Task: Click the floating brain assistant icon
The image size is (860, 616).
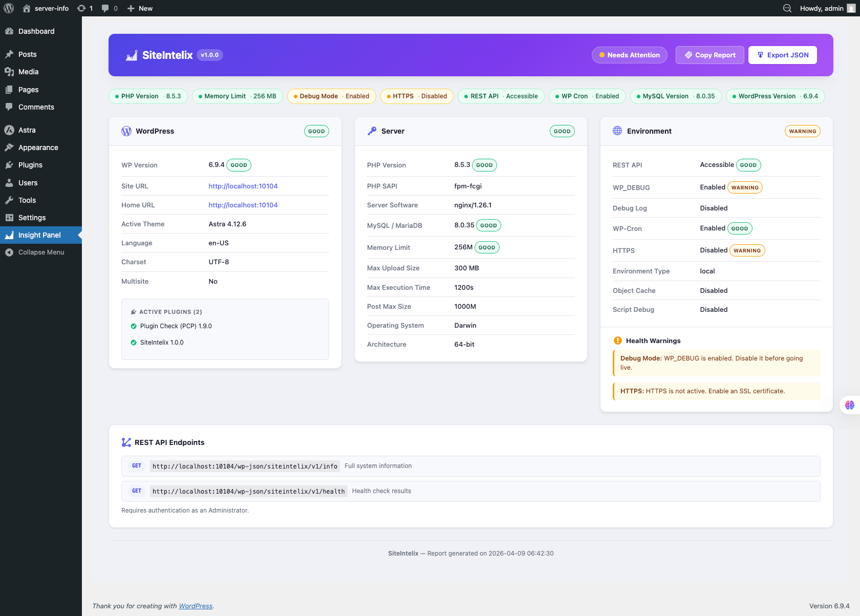Action: [x=850, y=405]
